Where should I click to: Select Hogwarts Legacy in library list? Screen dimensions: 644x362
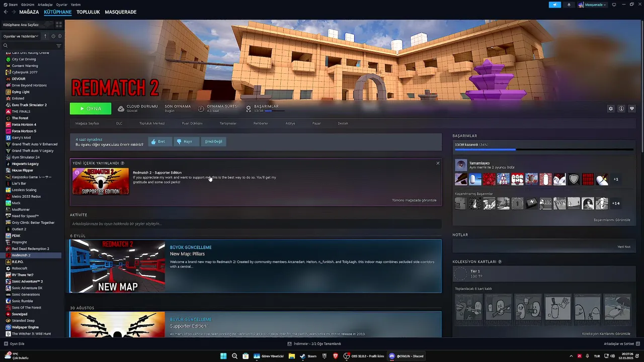(x=25, y=164)
